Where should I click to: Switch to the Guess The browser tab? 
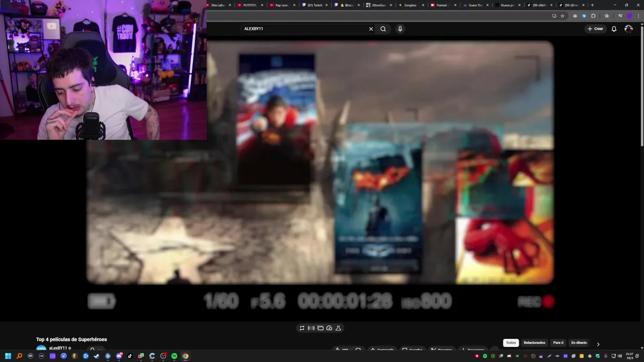pyautogui.click(x=475, y=5)
